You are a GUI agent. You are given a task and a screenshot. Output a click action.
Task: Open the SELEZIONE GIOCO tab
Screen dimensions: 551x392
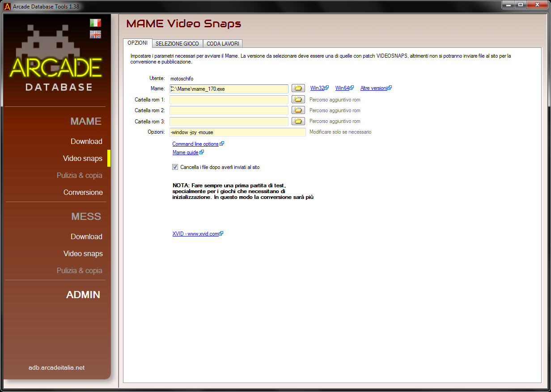click(x=177, y=44)
